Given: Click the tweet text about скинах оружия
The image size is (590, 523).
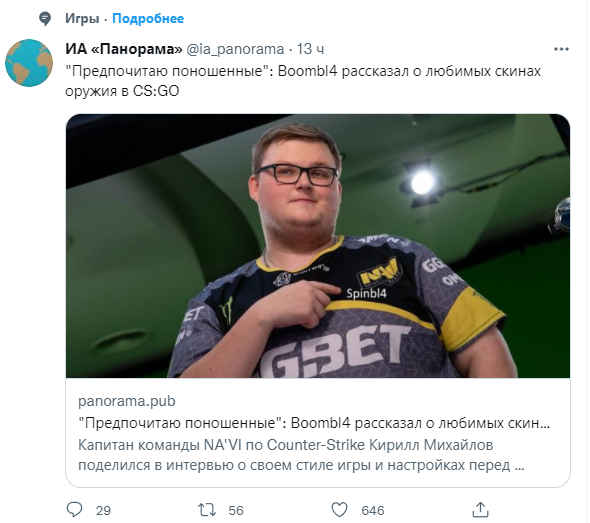Looking at the screenshot, I should [x=303, y=81].
